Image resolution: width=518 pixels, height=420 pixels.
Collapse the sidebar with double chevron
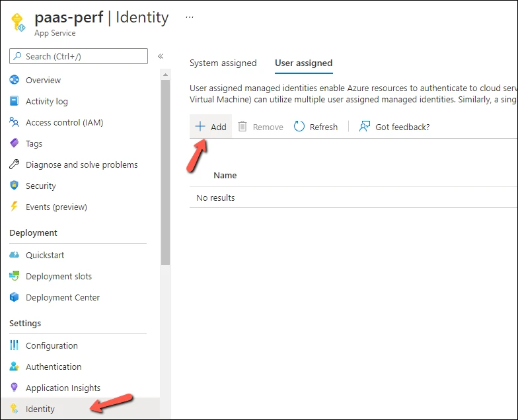pyautogui.click(x=161, y=56)
